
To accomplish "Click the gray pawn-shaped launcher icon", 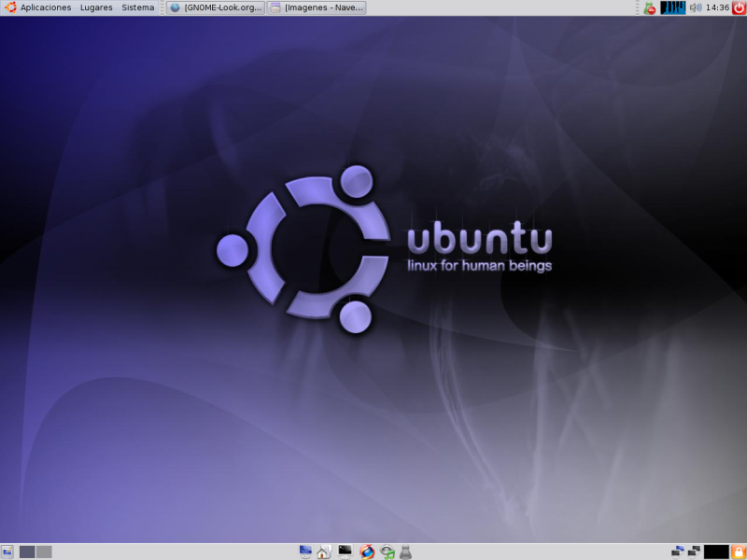I will pyautogui.click(x=405, y=552).
